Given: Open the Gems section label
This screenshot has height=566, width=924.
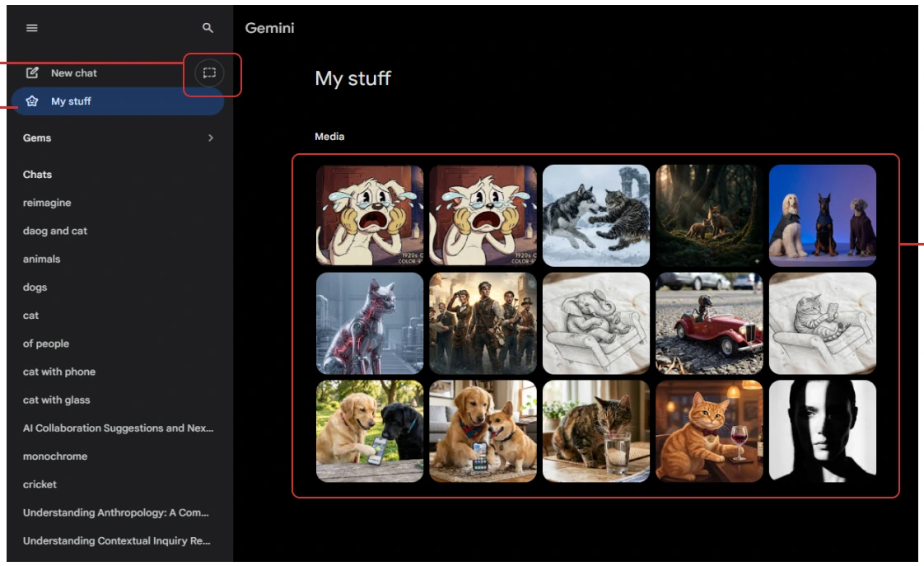Looking at the screenshot, I should coord(37,138).
